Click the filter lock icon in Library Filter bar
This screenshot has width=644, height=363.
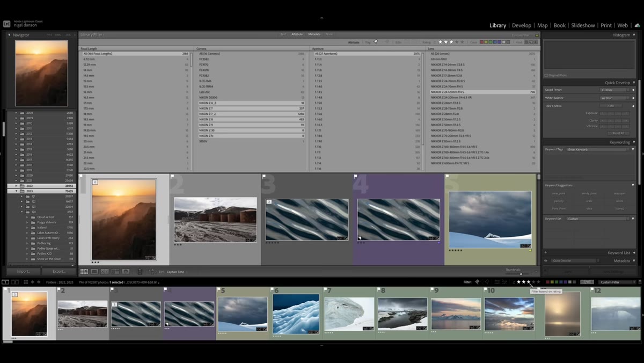[537, 35]
